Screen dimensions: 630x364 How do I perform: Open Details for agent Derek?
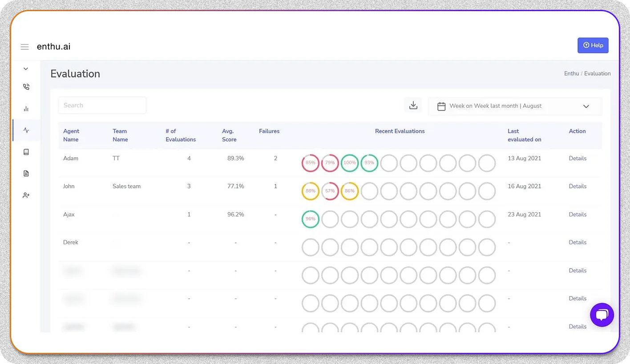tap(577, 243)
